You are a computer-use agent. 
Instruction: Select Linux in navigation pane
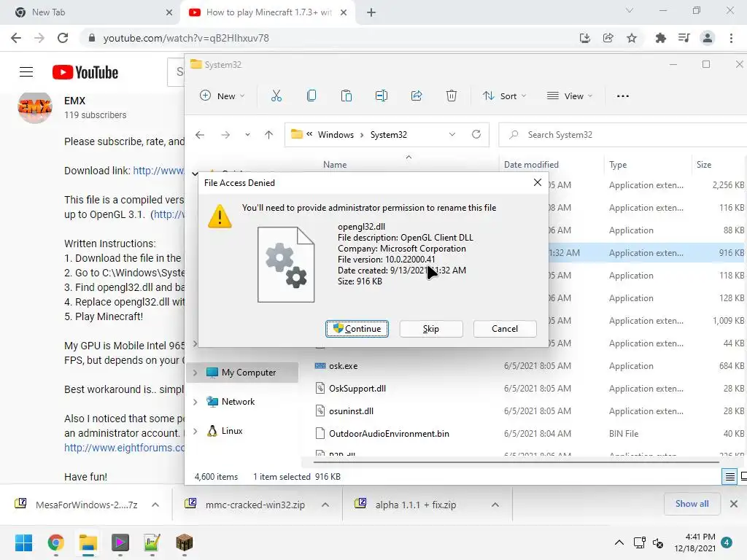[x=231, y=431]
